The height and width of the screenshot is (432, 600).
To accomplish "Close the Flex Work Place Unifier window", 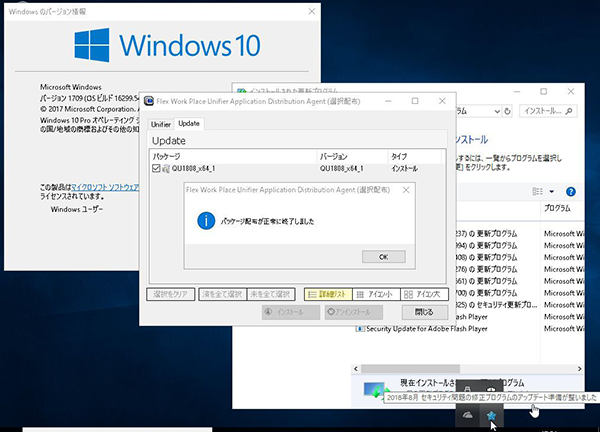I will pos(442,101).
